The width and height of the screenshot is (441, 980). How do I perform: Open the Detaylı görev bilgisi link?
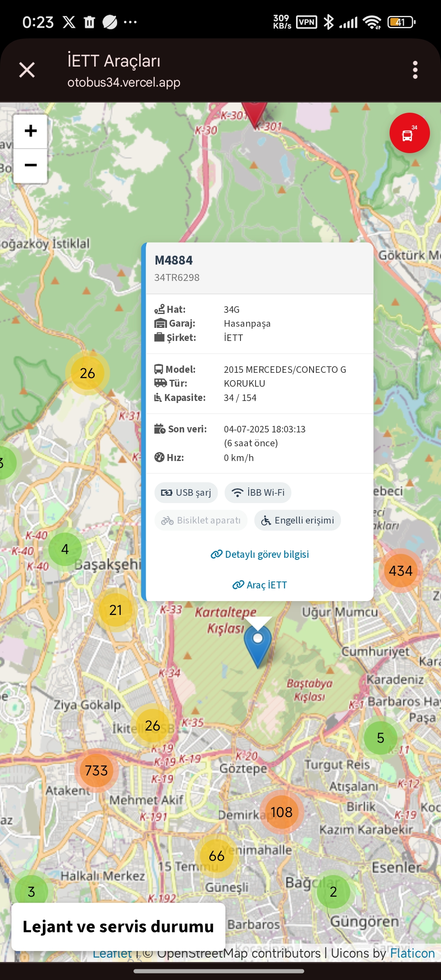pyautogui.click(x=260, y=554)
